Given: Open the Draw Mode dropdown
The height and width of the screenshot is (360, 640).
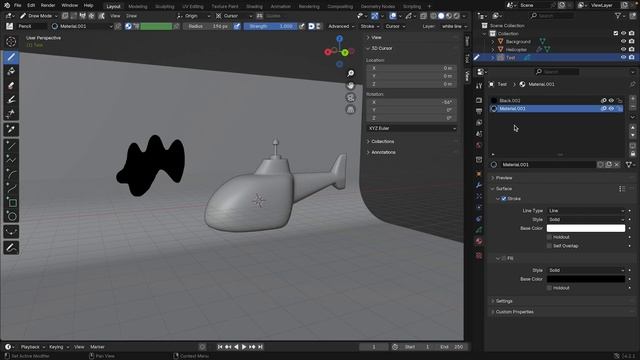Looking at the screenshot, I should click(x=39, y=16).
